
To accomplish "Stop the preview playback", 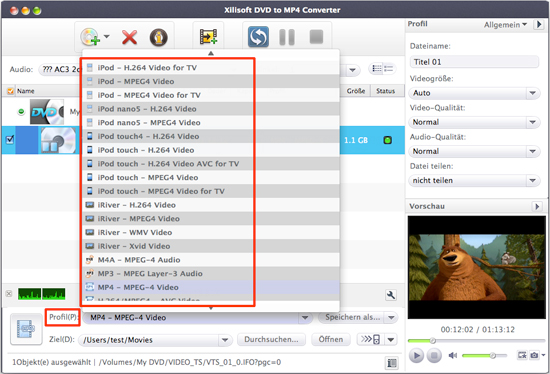I will click(434, 355).
